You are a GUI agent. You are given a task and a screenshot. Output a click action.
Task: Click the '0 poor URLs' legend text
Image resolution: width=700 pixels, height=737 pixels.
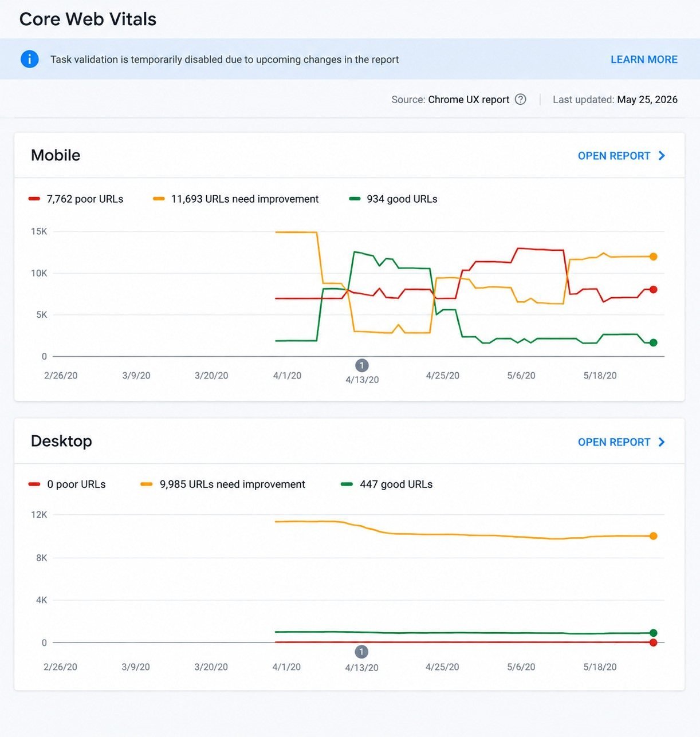76,484
